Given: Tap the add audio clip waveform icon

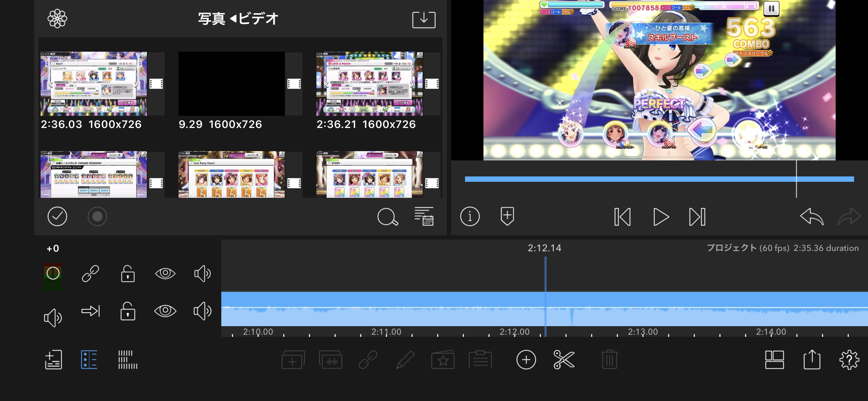Looking at the screenshot, I should tap(331, 360).
